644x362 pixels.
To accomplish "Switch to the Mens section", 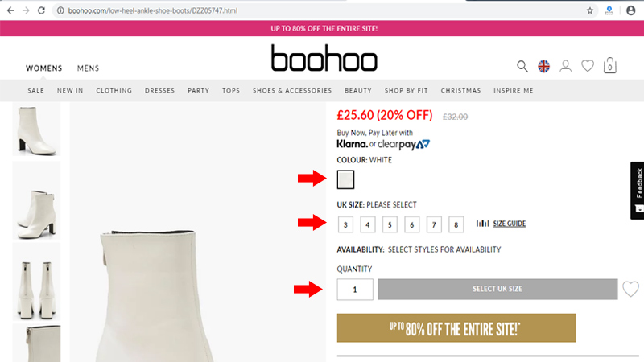I will (x=88, y=68).
